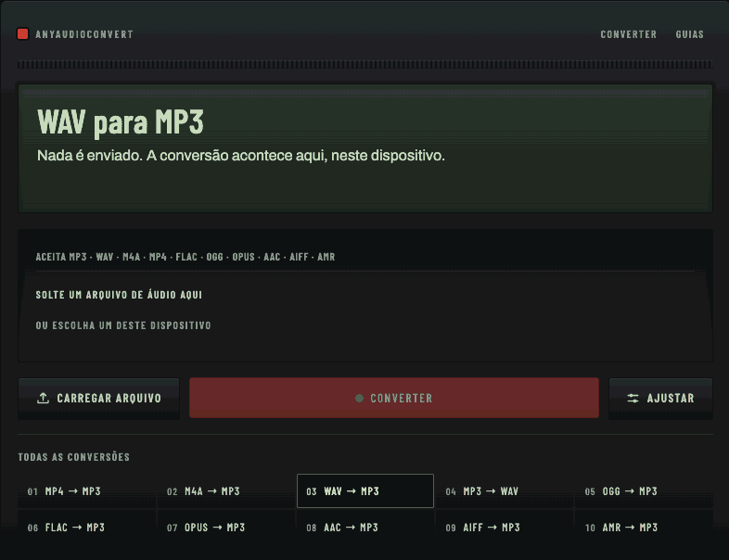Select the AIFF → MP3 conversion

pyautogui.click(x=505, y=528)
